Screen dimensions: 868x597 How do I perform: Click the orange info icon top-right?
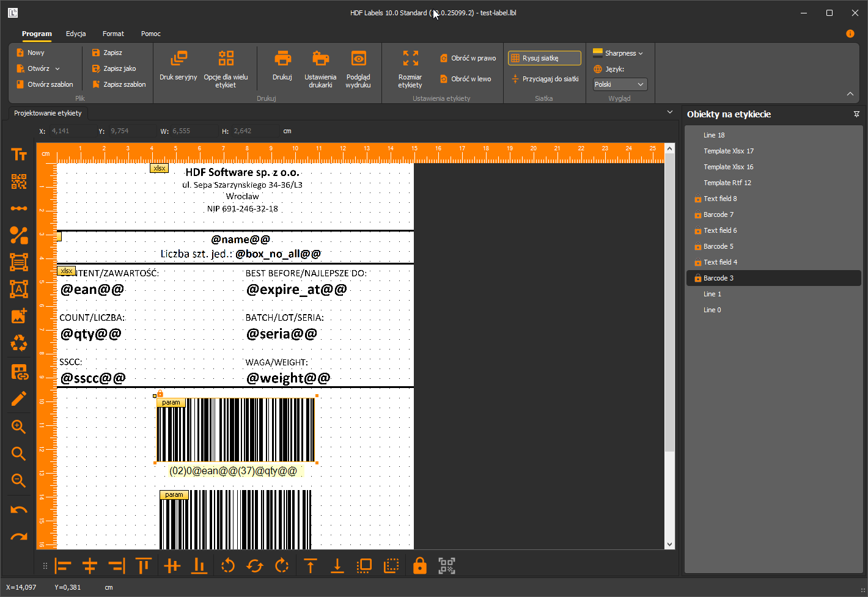tap(850, 34)
